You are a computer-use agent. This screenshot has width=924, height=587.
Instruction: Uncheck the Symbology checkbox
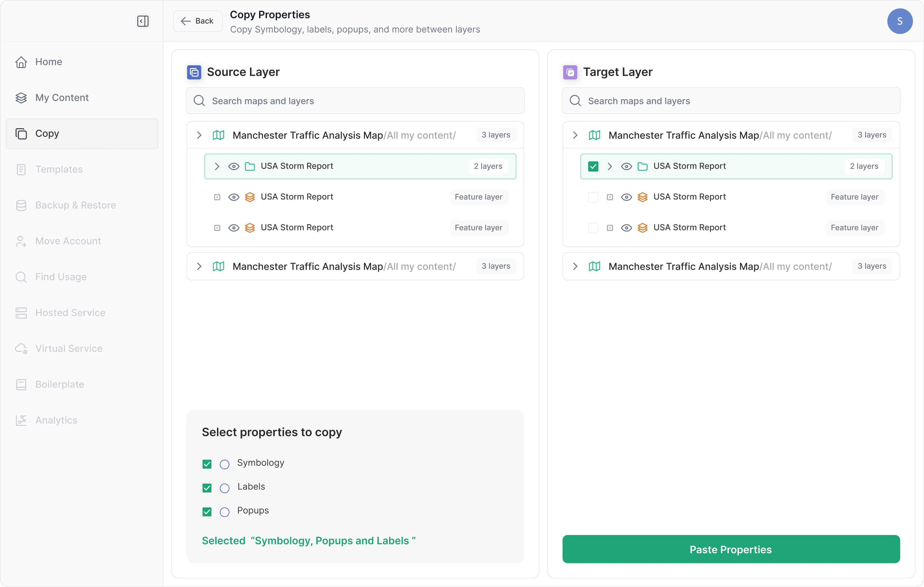click(207, 464)
